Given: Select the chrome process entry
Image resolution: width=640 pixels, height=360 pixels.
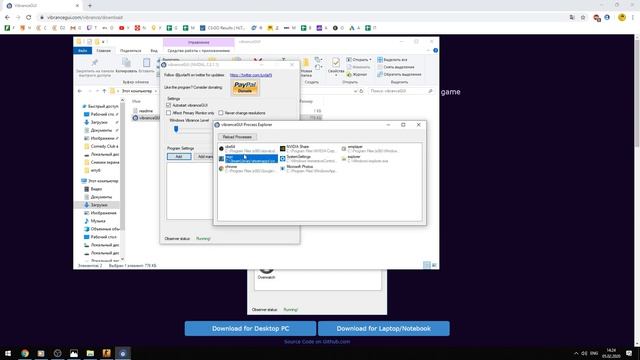Looking at the screenshot, I should coord(248,169).
